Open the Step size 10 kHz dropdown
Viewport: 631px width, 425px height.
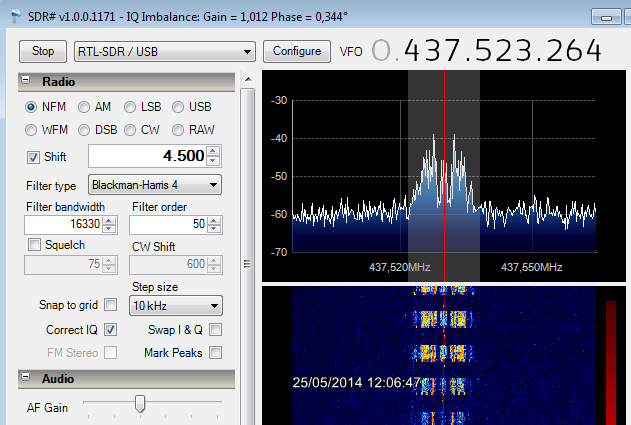176,305
